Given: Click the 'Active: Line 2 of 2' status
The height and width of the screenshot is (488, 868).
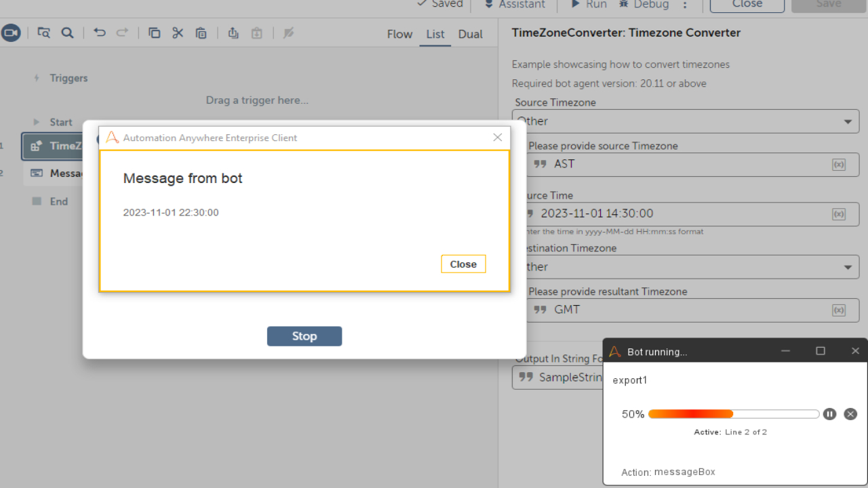Looking at the screenshot, I should pyautogui.click(x=730, y=432).
